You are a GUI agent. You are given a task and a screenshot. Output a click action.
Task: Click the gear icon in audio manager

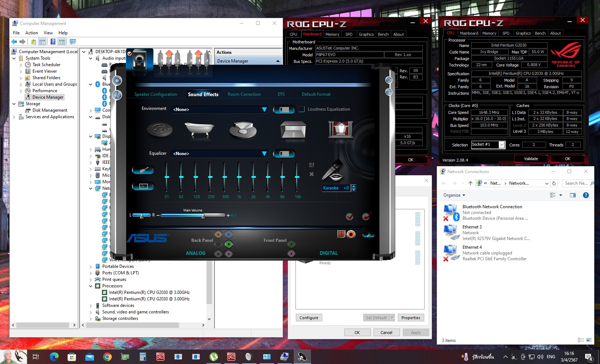click(117, 81)
